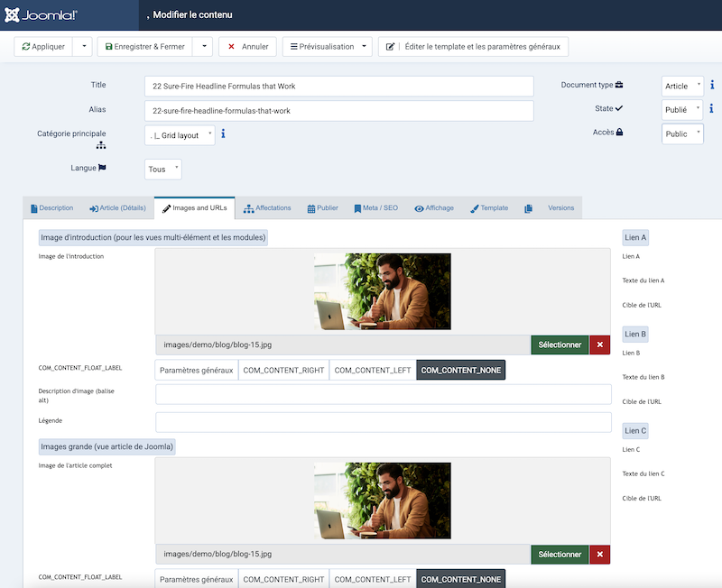Click the Description d'image alt text field
Image resolution: width=722 pixels, height=588 pixels.
[x=383, y=394]
